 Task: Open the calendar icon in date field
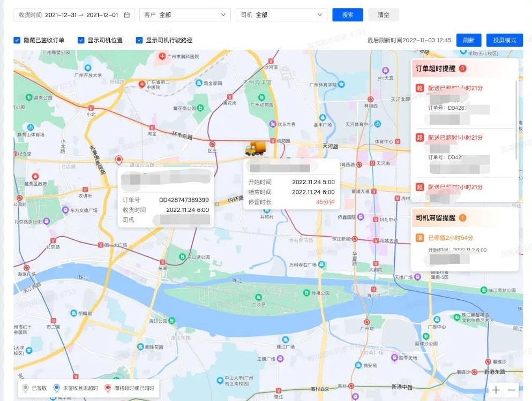click(x=127, y=15)
